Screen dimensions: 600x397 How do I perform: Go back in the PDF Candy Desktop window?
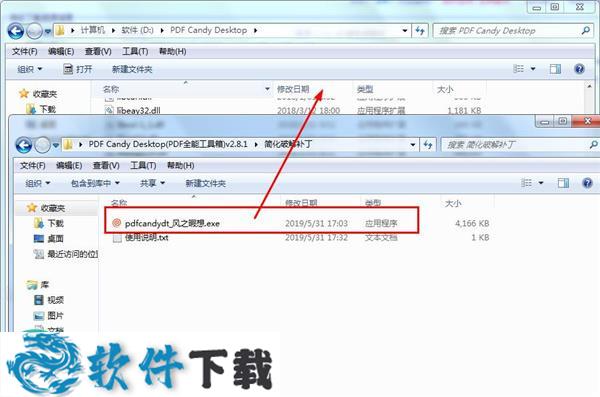coord(16,31)
